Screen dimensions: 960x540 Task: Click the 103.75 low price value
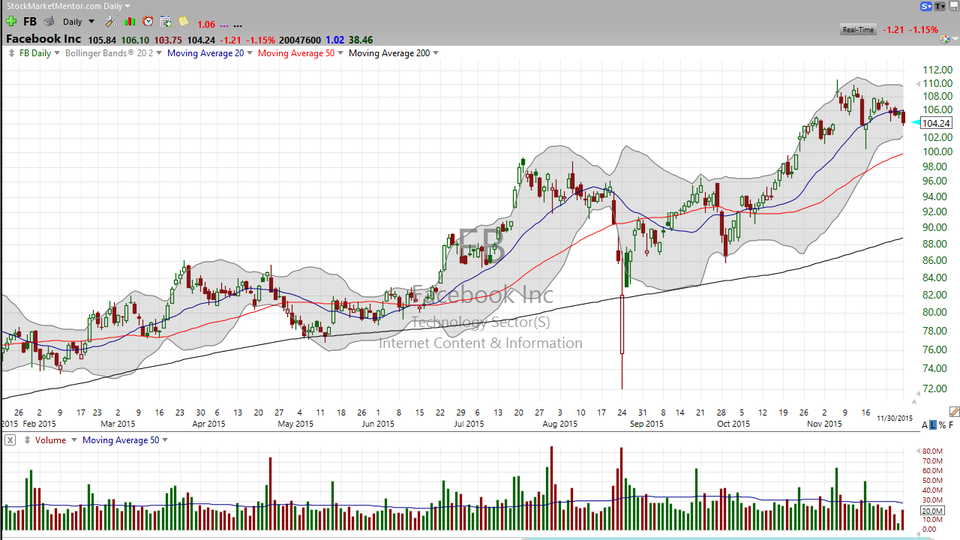tap(168, 40)
